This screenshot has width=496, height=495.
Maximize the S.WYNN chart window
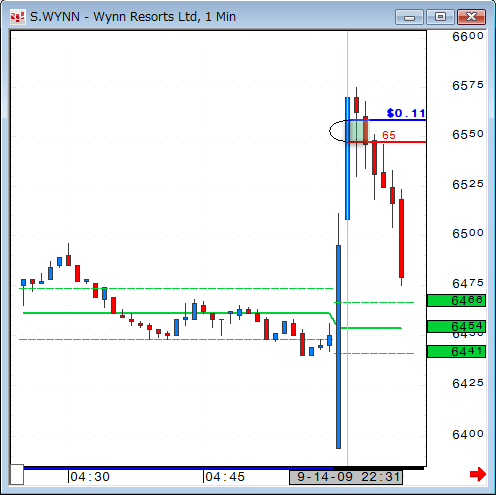pyautogui.click(x=440, y=17)
